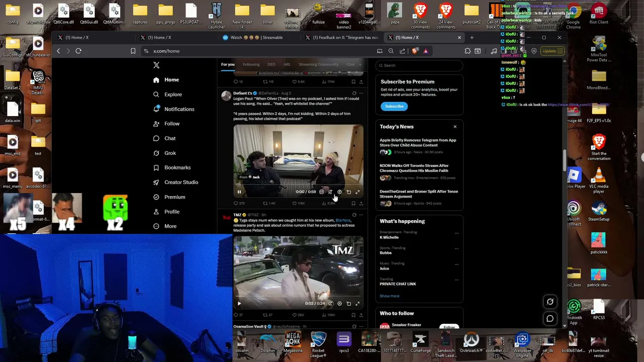Screen dimensions: 644x362
Task: Reload the page in browser toolbar
Action: 78,51
